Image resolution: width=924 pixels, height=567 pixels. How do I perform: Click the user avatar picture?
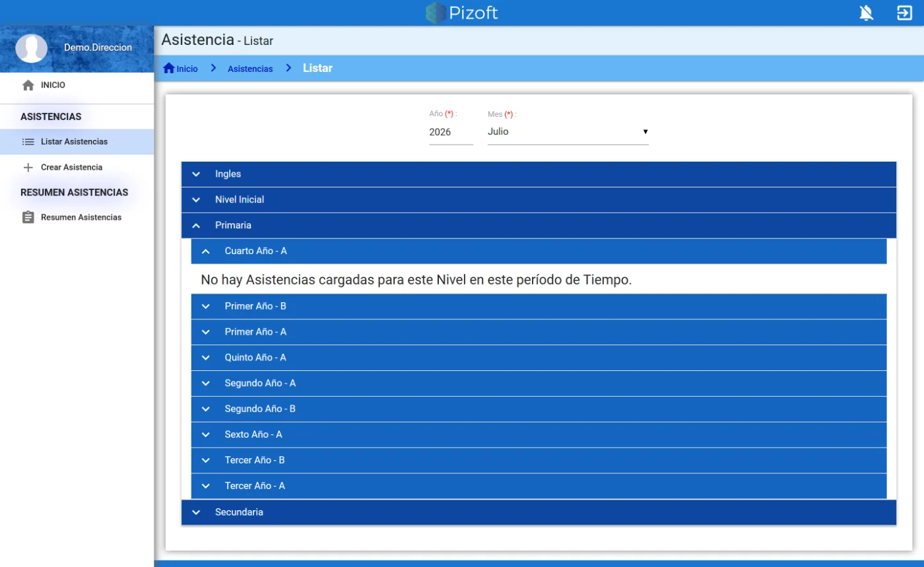pos(32,48)
